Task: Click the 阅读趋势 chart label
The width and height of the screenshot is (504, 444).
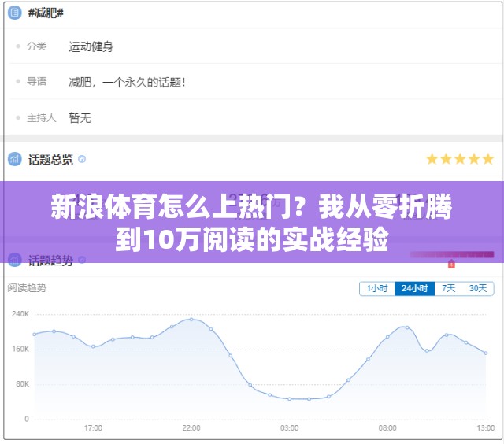Action: click(27, 288)
